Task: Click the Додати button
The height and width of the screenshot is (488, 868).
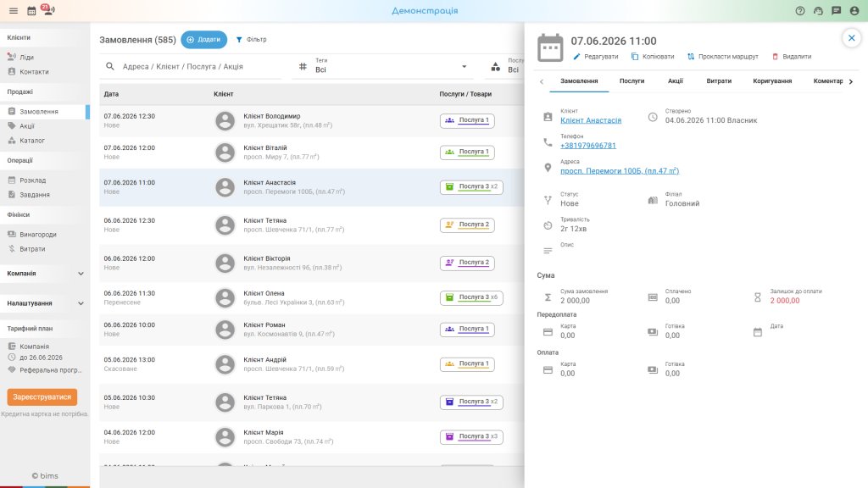Action: [203, 39]
